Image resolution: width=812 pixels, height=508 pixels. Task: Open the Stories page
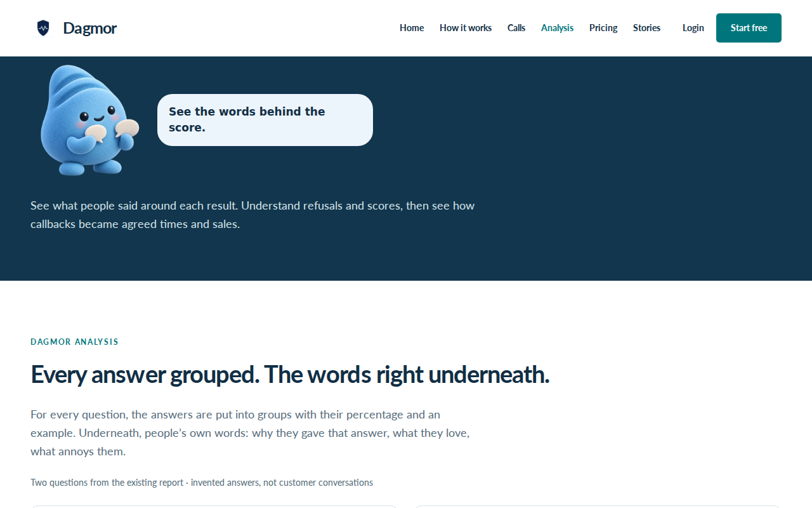(x=646, y=28)
